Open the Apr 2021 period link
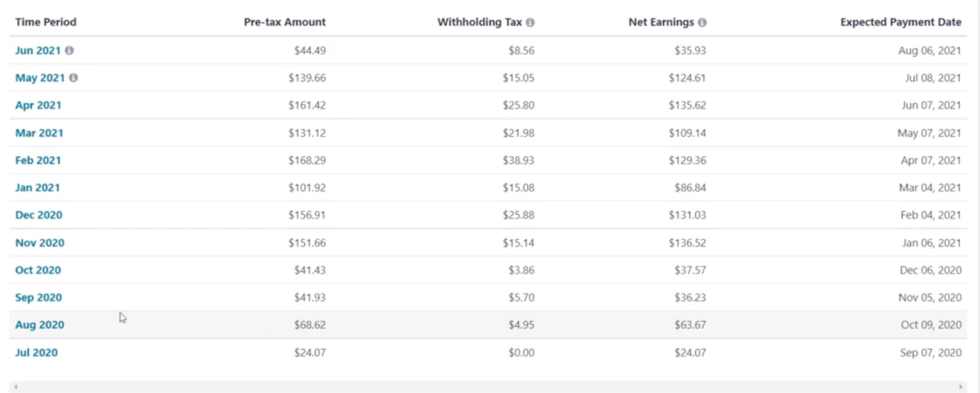The width and height of the screenshot is (980, 393). pyautogui.click(x=38, y=105)
